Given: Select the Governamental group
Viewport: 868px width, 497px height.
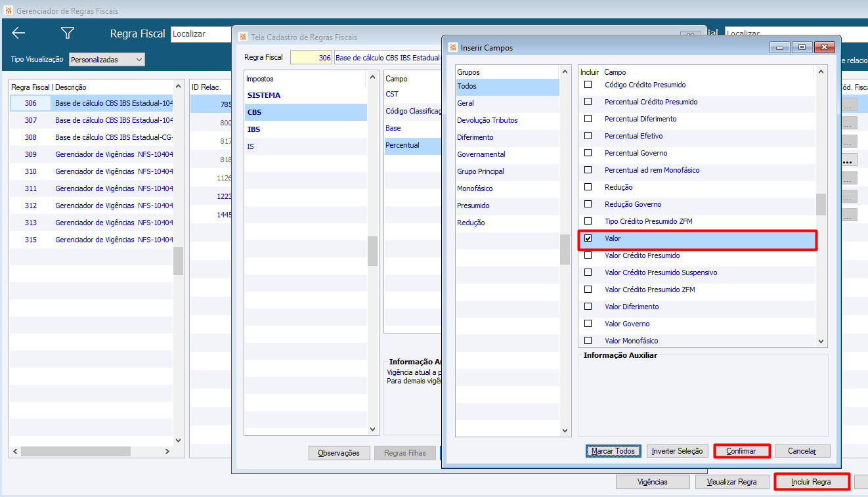Looking at the screenshot, I should 508,154.
